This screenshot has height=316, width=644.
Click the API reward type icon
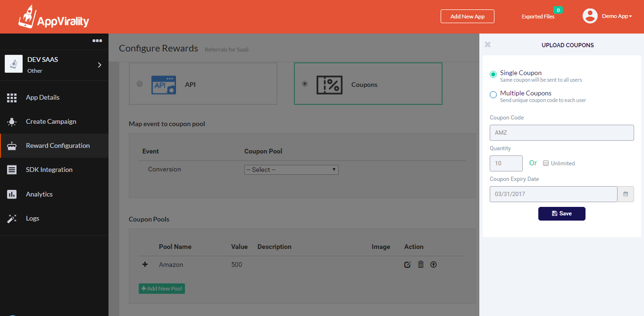point(164,85)
